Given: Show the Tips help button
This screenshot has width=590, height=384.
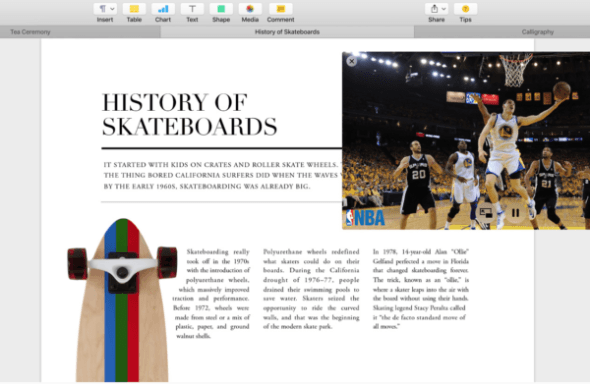Looking at the screenshot, I should tap(465, 9).
